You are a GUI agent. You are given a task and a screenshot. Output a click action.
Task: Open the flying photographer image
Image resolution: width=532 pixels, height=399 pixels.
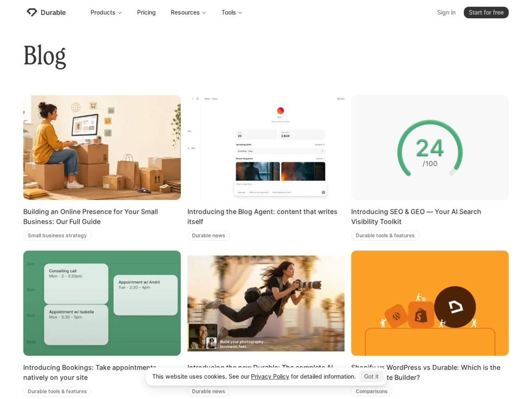pyautogui.click(x=266, y=303)
